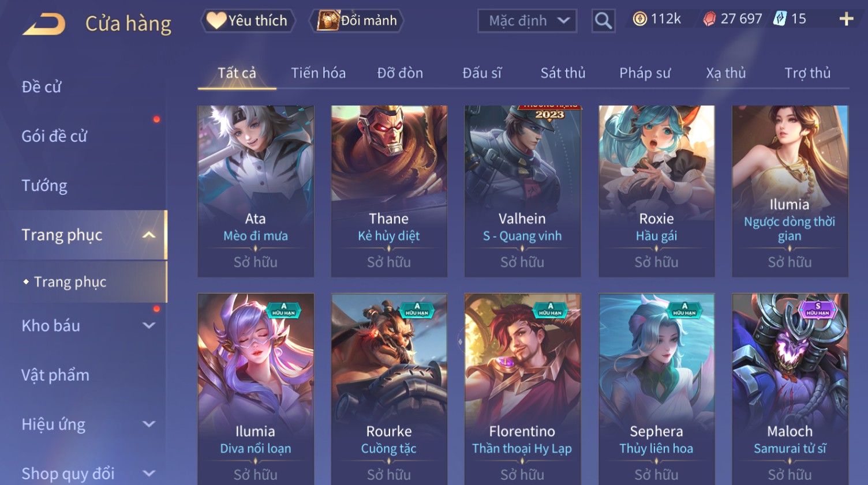The image size is (868, 485).
Task: Click the blue voucher currency icon
Action: (x=780, y=18)
